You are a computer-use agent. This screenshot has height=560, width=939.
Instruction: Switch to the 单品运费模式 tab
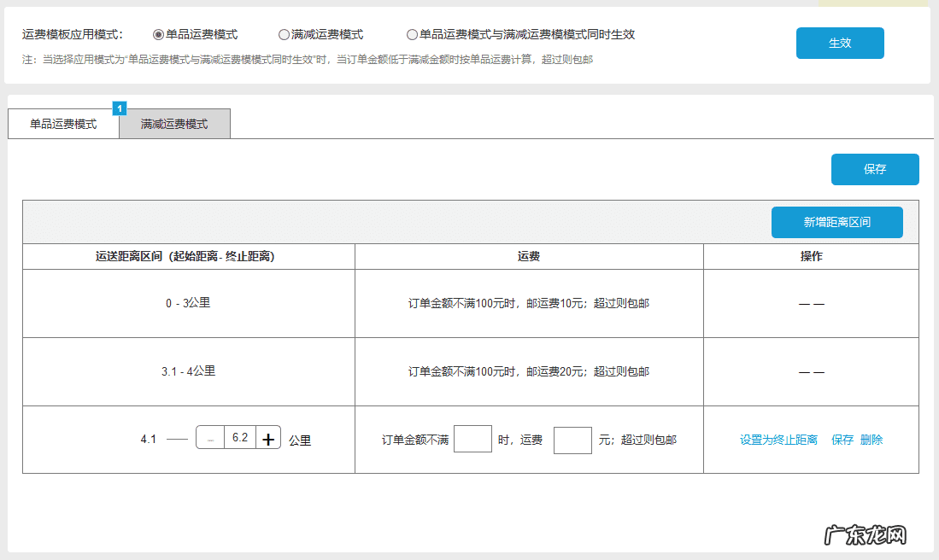pyautogui.click(x=64, y=123)
